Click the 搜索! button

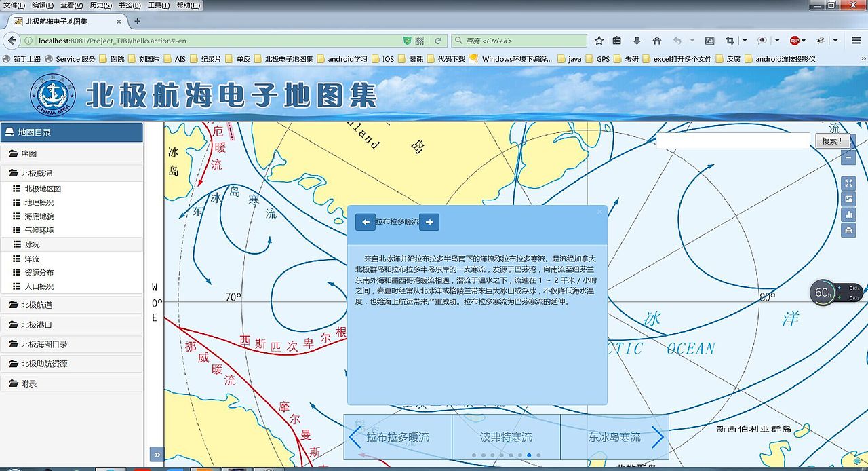[832, 140]
